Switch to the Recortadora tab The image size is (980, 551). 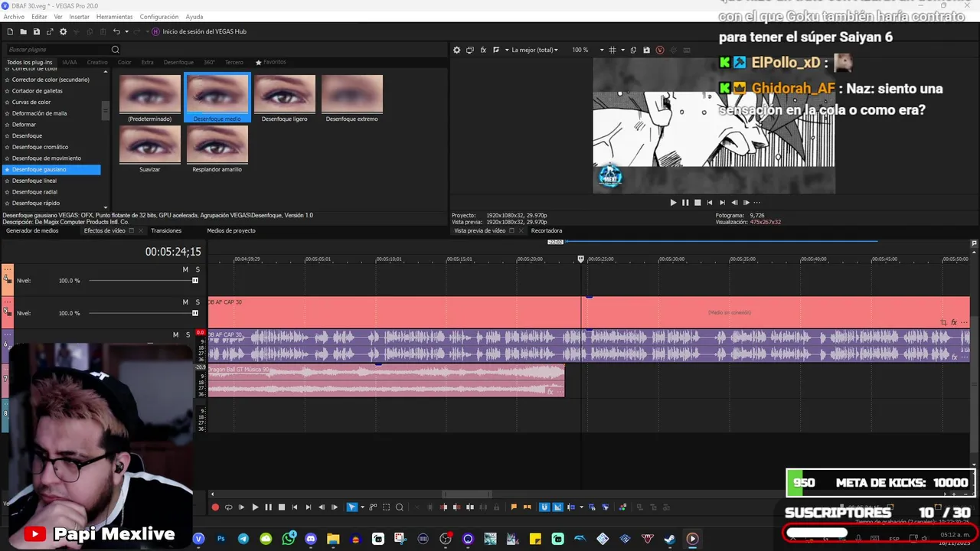tap(547, 230)
